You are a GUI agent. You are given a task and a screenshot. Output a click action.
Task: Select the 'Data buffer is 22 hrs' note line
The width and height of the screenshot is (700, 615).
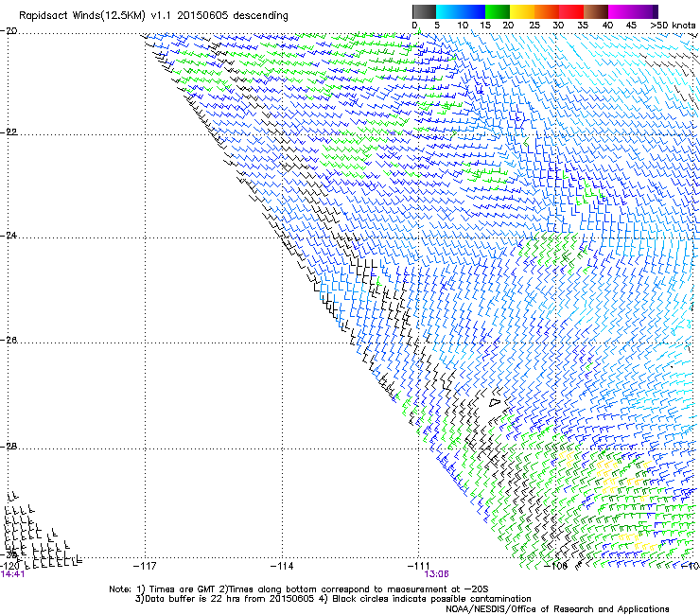coord(333,599)
